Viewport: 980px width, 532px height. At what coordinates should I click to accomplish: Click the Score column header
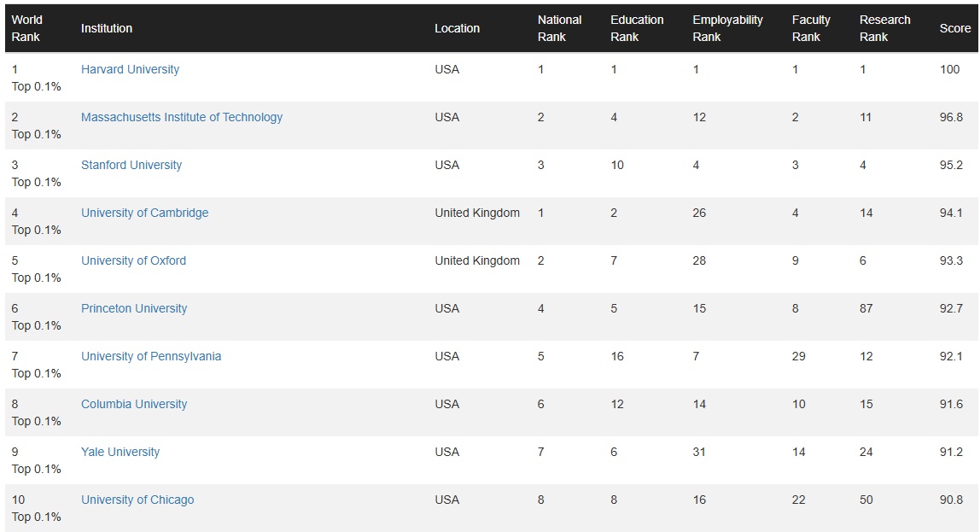tap(955, 28)
